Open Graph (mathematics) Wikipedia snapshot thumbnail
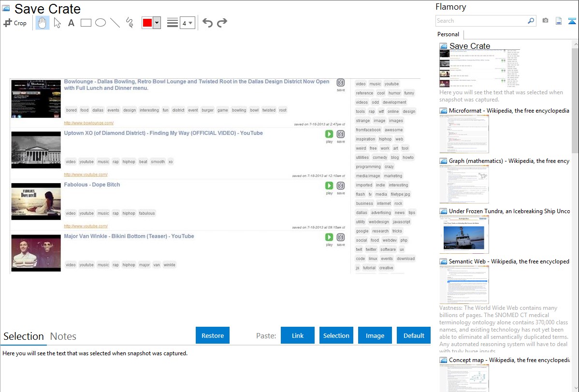Image resolution: width=579 pixels, height=392 pixels. pyautogui.click(x=464, y=184)
